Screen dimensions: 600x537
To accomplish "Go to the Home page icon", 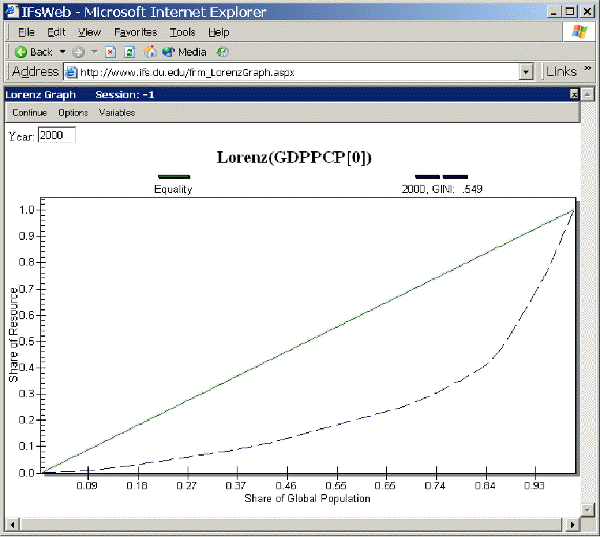I will pyautogui.click(x=150, y=51).
